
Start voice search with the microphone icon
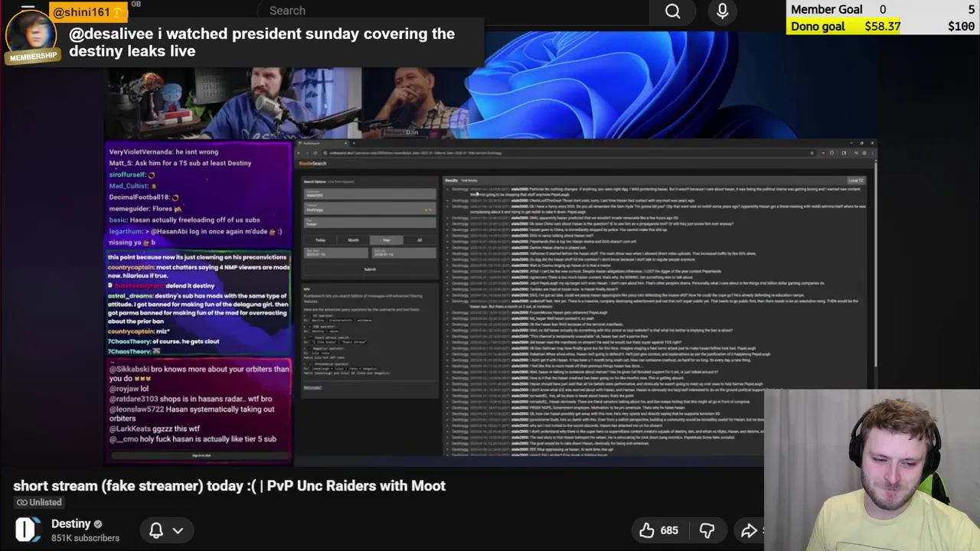pyautogui.click(x=722, y=11)
